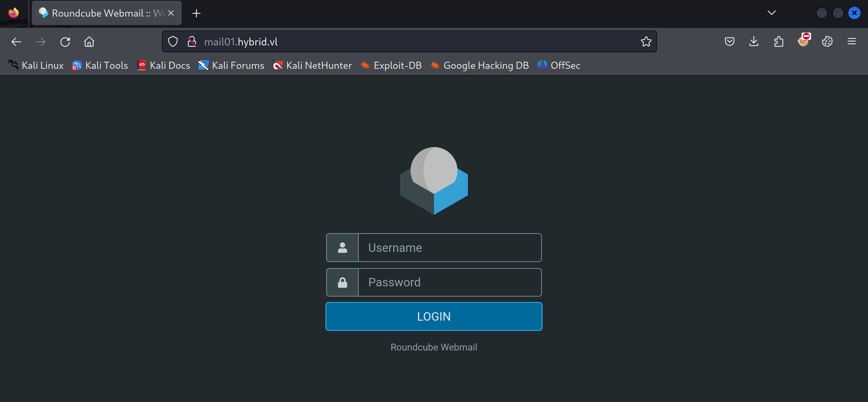Bookmark this page with the star icon
Viewport: 868px width, 402px height.
[646, 41]
